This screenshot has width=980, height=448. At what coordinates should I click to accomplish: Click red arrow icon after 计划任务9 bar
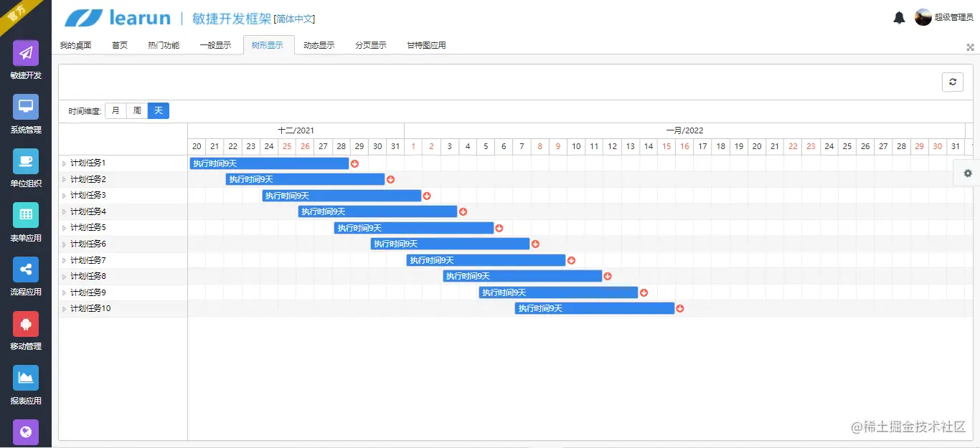pos(644,292)
